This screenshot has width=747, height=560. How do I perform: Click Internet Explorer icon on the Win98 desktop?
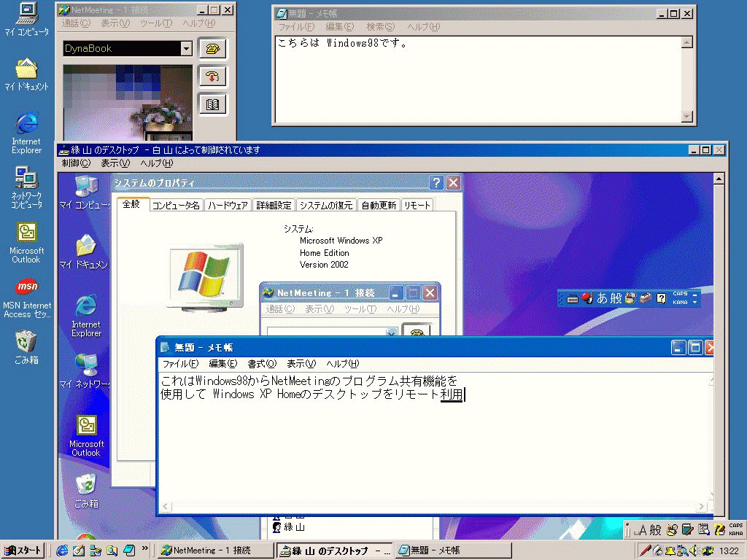pos(27,133)
